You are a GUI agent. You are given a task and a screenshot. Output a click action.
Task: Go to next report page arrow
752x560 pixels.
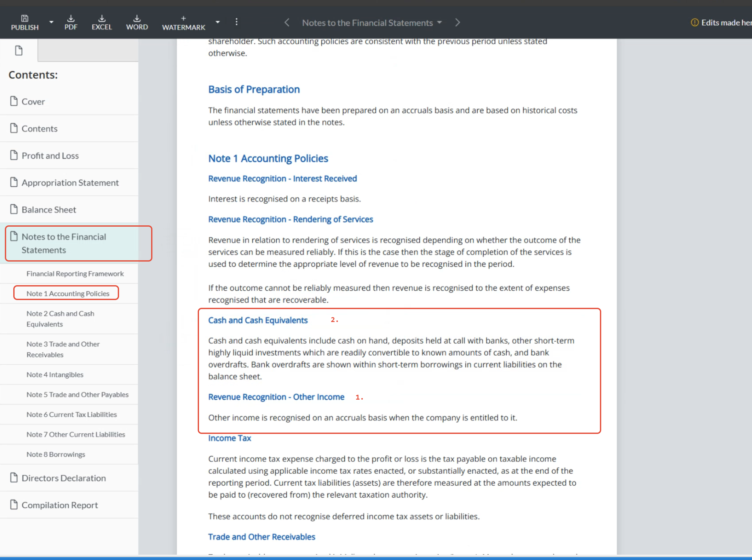pyautogui.click(x=457, y=22)
